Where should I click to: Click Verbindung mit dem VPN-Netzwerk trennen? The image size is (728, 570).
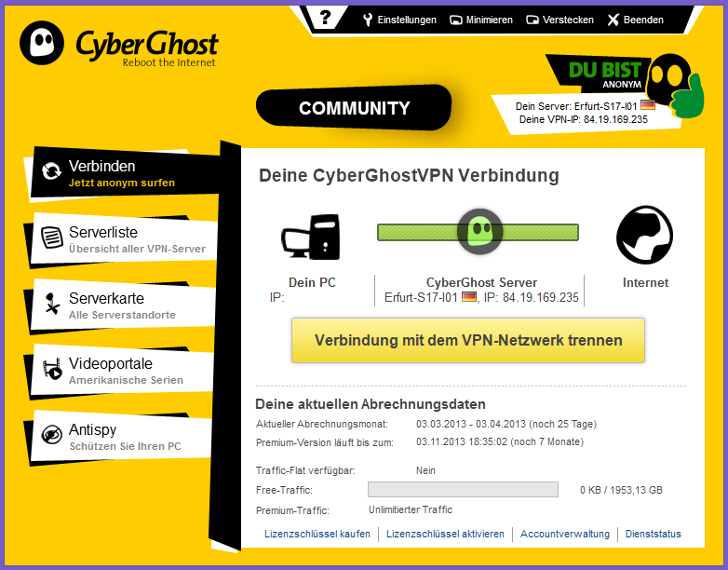tap(468, 340)
